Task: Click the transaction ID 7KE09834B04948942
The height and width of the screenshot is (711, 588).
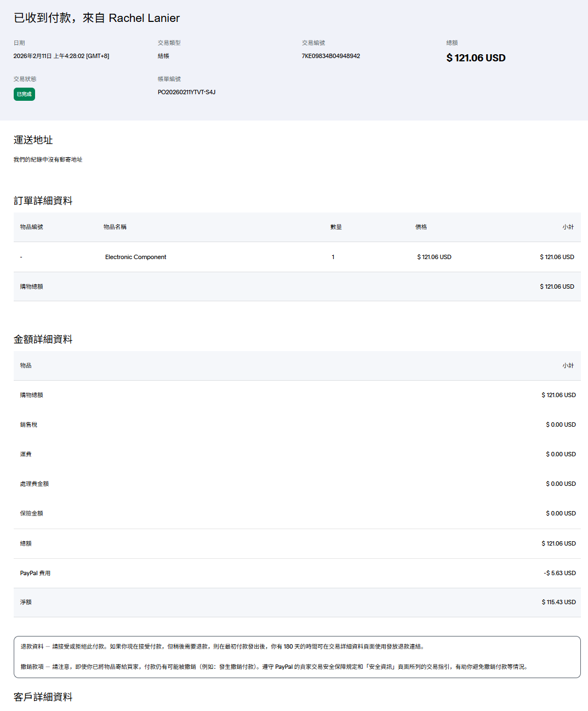Action: (x=330, y=56)
